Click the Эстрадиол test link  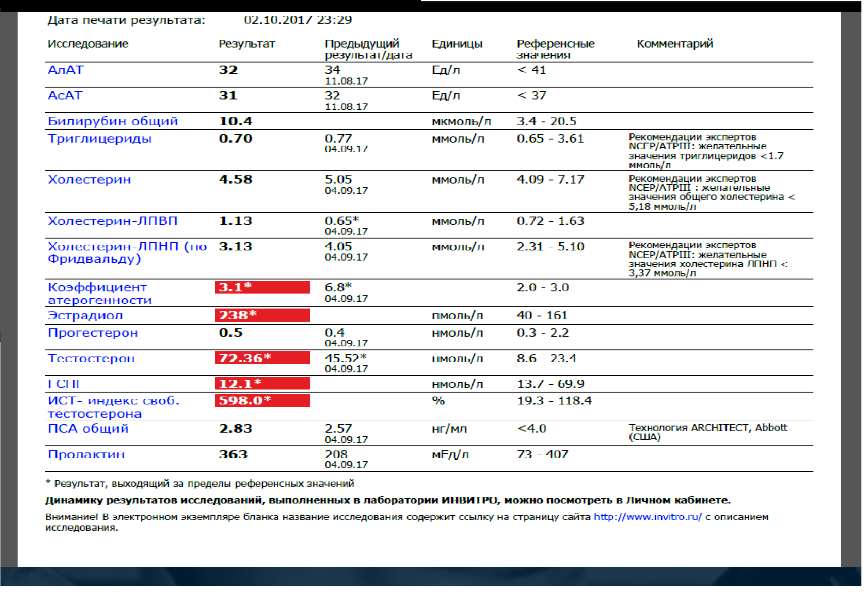click(x=85, y=316)
